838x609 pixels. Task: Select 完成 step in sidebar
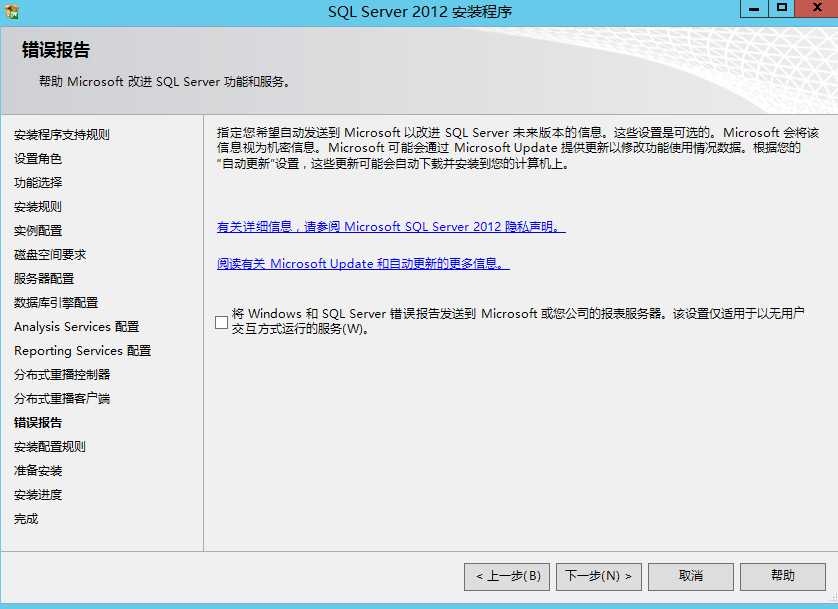click(26, 519)
